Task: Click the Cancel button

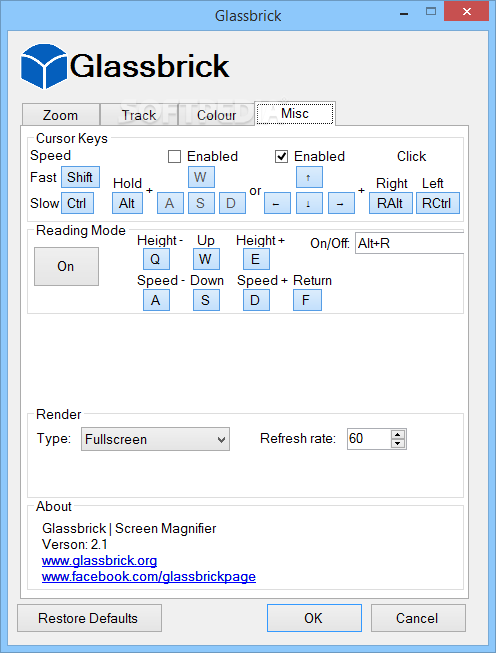Action: click(x=418, y=618)
